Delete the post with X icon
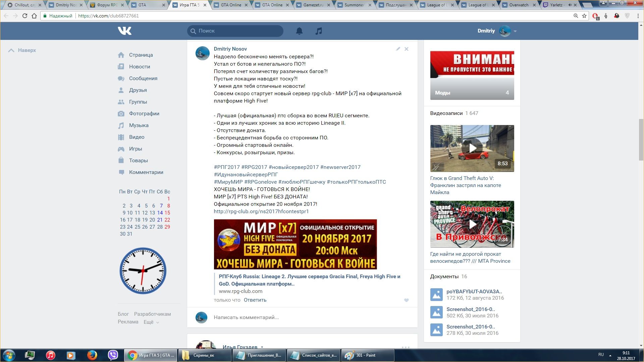Viewport: 644px width, 362px height. pyautogui.click(x=407, y=49)
